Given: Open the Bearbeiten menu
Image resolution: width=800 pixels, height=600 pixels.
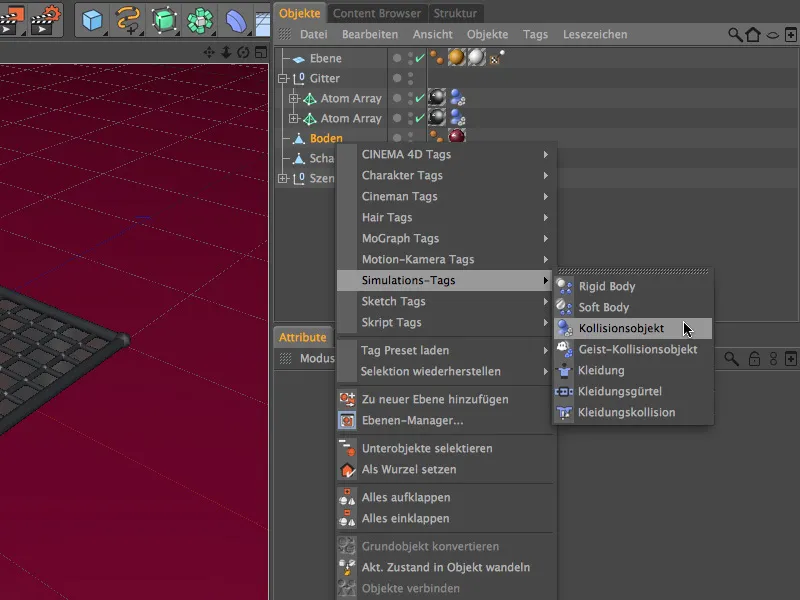Looking at the screenshot, I should pyautogui.click(x=370, y=34).
